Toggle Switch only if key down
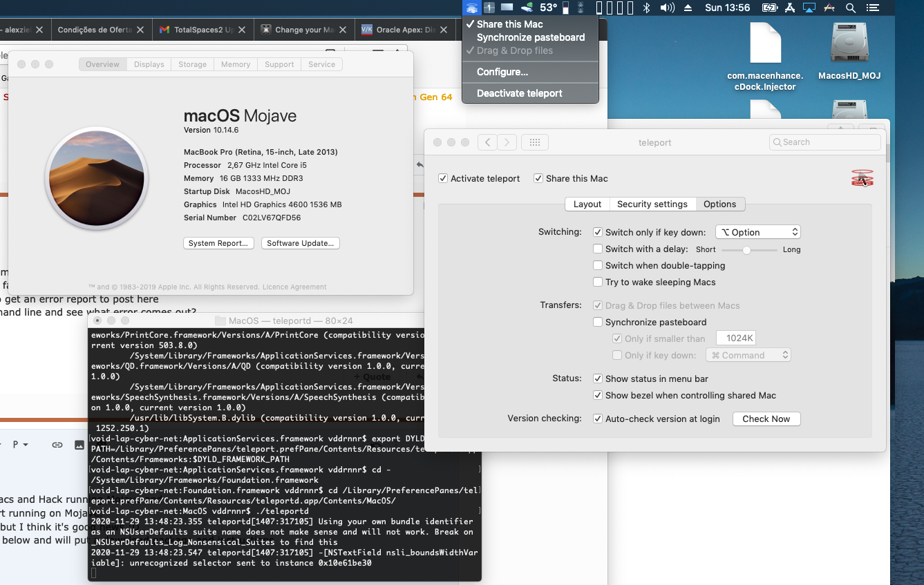 (598, 232)
